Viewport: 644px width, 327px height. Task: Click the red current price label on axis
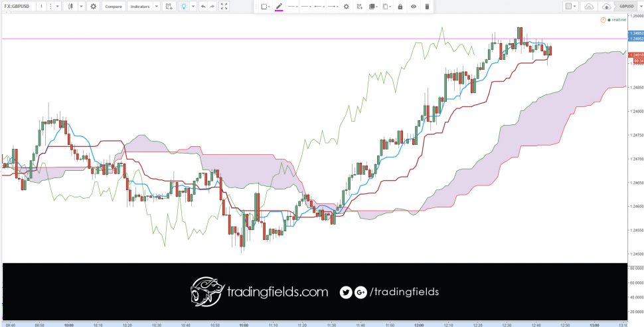635,54
